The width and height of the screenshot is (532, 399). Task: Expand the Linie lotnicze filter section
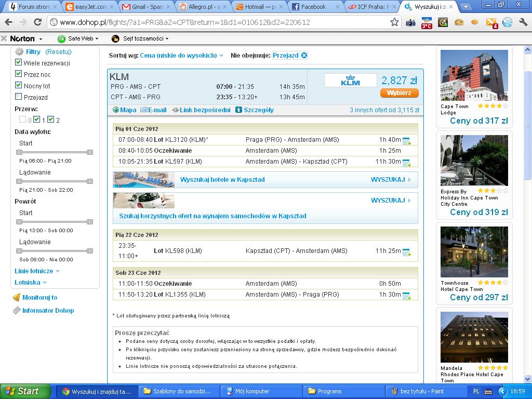pos(37,271)
